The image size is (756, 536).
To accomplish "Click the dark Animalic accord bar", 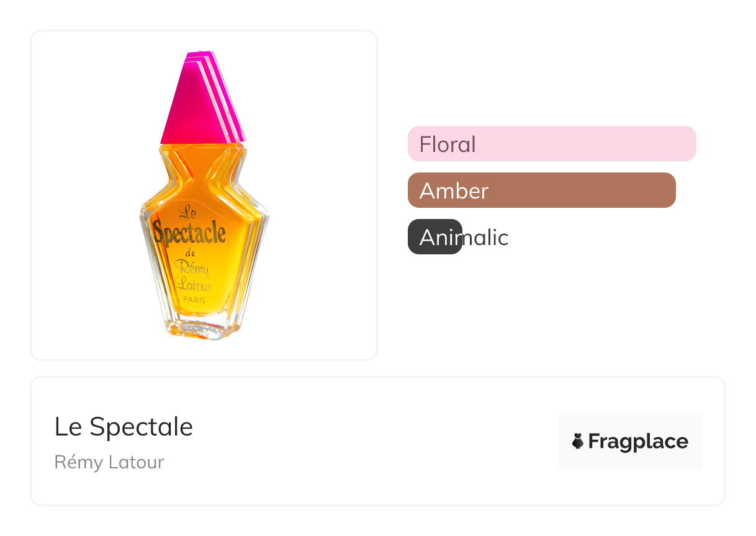I will [434, 237].
